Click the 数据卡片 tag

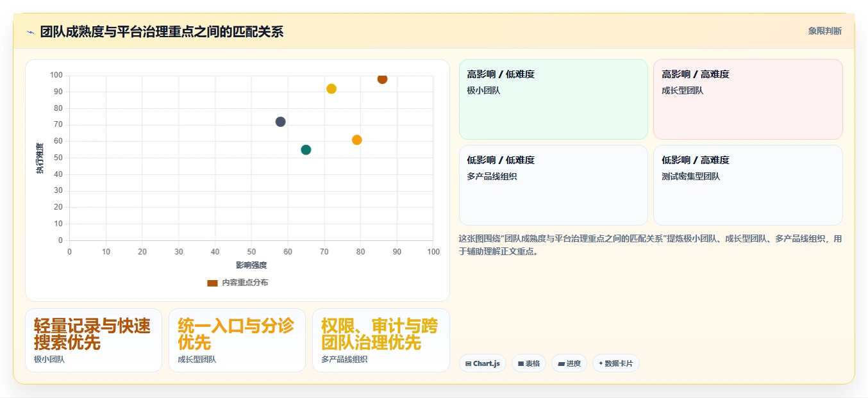point(615,363)
